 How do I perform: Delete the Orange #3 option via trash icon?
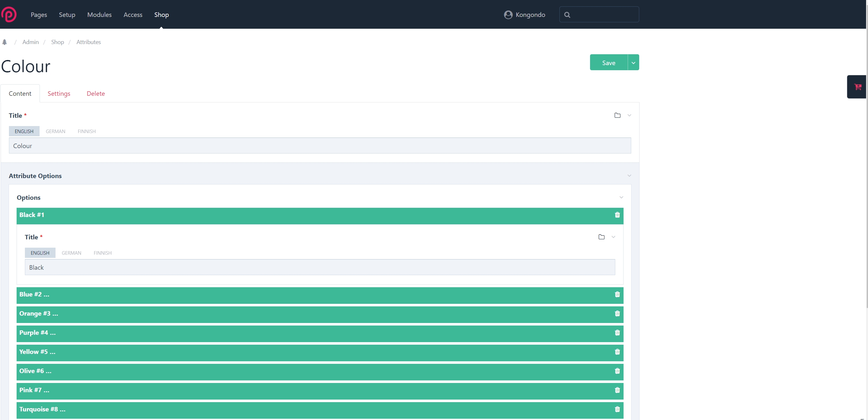[x=617, y=313]
